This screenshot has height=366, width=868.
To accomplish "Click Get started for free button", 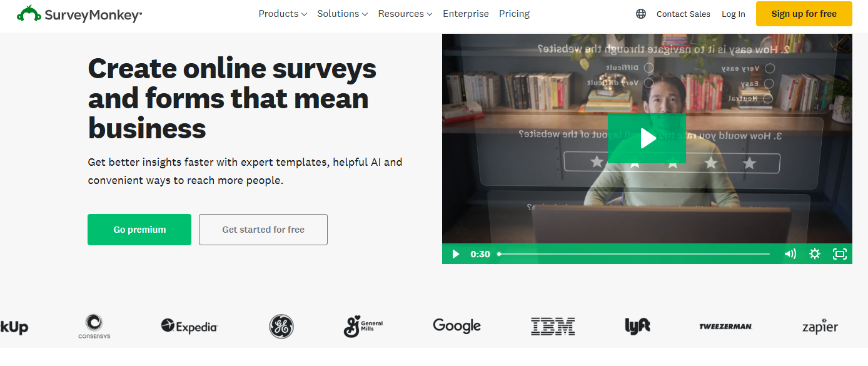I will pos(263,230).
